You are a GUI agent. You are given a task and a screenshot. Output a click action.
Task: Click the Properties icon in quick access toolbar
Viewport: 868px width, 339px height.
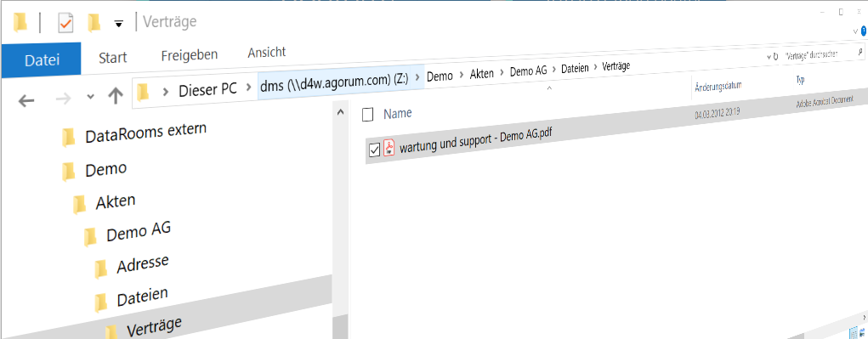click(65, 23)
